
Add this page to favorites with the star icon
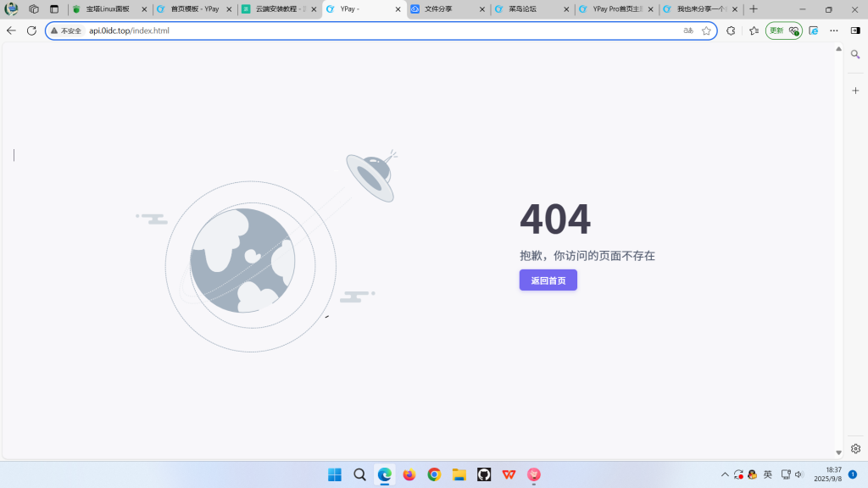[708, 30]
